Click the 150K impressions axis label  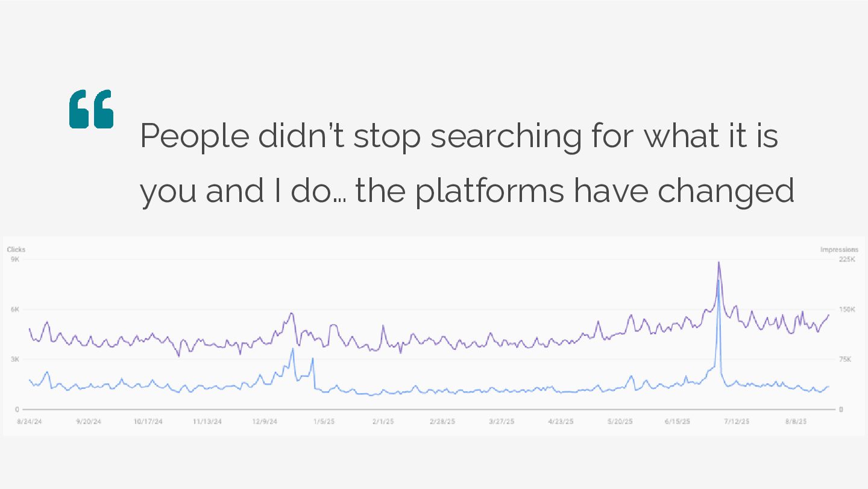coord(847,309)
